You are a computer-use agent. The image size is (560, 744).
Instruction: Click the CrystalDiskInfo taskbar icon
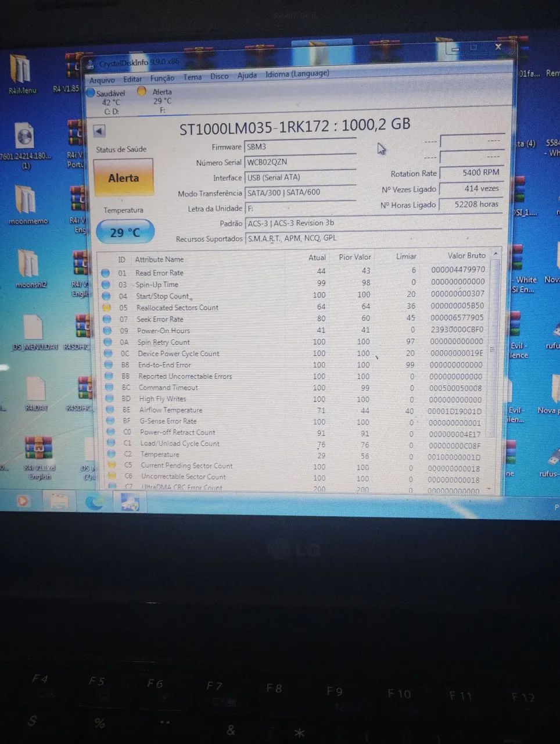click(130, 502)
